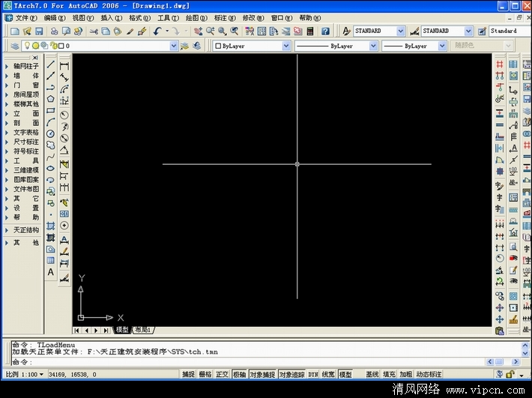Click the 基线 status button
This screenshot has height=398, width=532.
tap(372, 374)
